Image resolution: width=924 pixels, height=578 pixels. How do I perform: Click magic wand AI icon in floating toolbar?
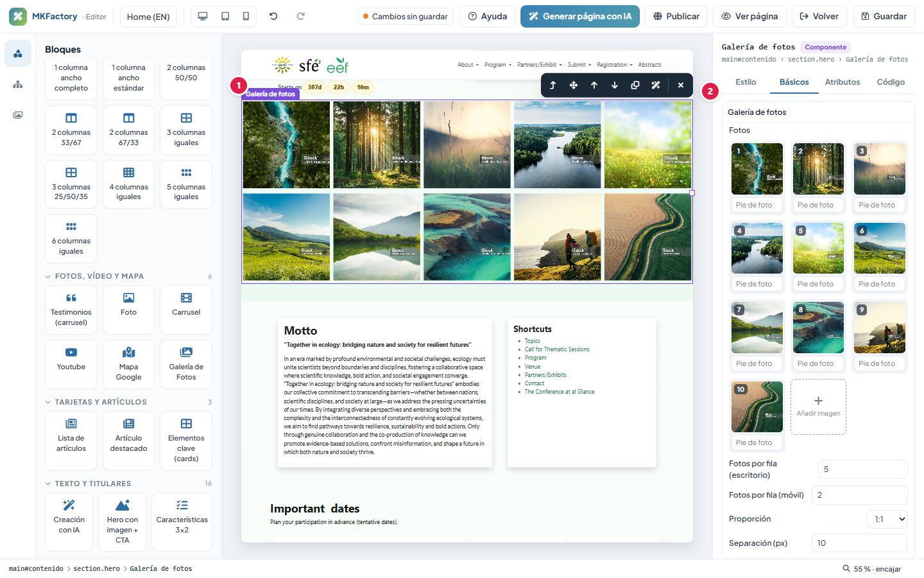coord(656,85)
